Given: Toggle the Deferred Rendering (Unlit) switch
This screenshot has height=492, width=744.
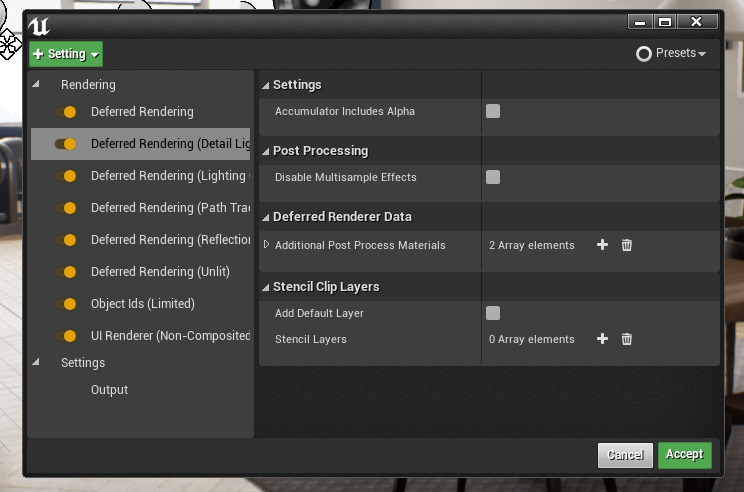Looking at the screenshot, I should click(66, 272).
